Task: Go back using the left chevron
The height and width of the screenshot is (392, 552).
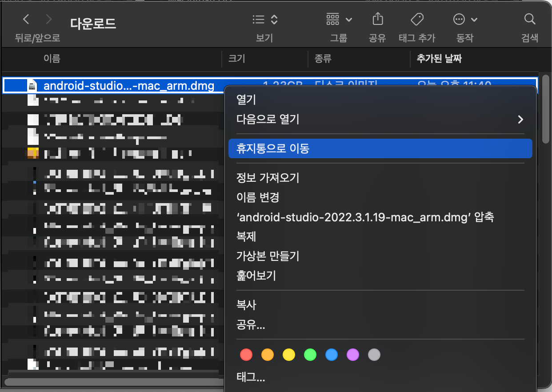Action: [x=26, y=20]
